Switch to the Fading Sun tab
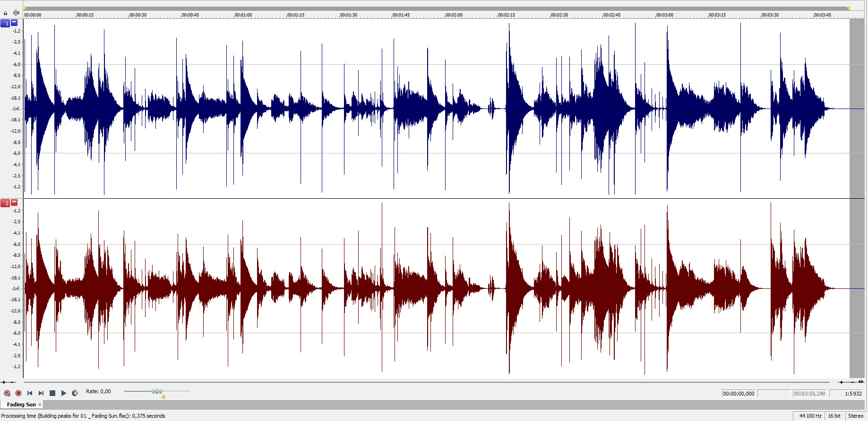The image size is (868, 421). (x=21, y=404)
